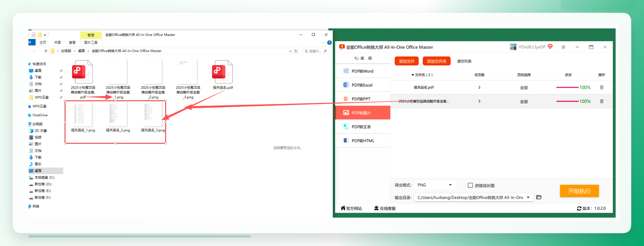Image resolution: width=644 pixels, height=246 pixels.
Task: Select the 报关品名.pdf row in list
Action: 501,87
